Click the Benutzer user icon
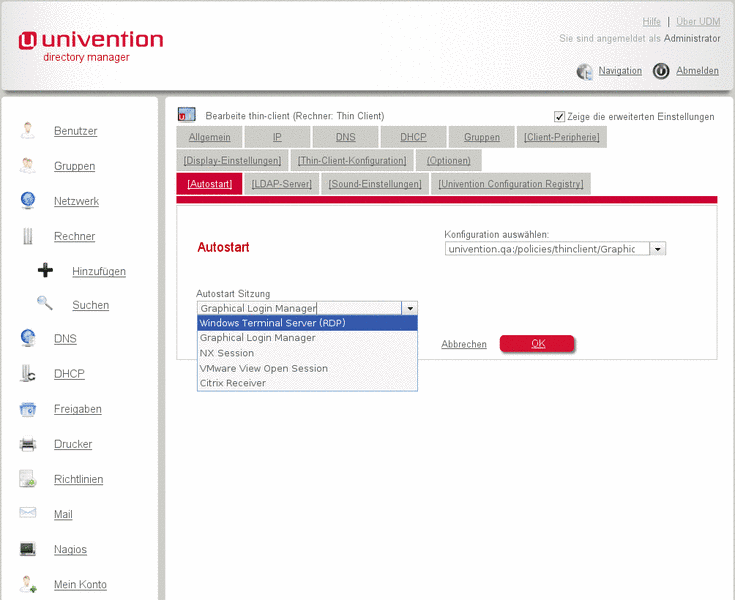Image resolution: width=735 pixels, height=600 pixels. click(28, 131)
